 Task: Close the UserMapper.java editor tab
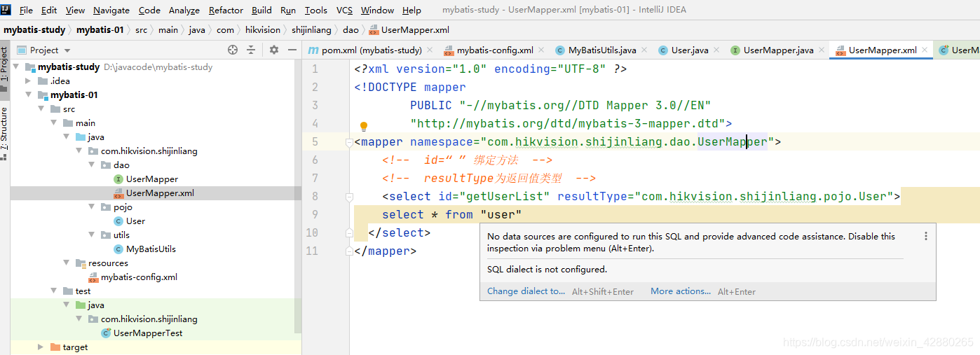pos(822,50)
